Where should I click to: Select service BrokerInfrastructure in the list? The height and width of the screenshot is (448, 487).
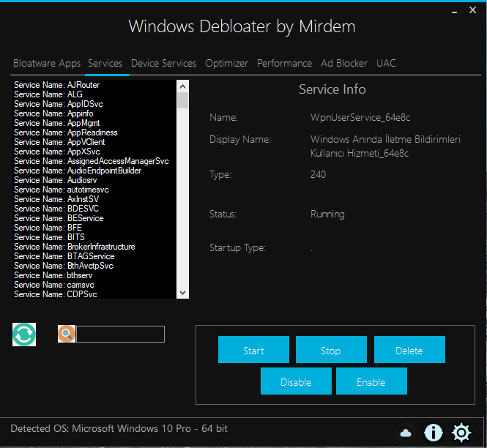click(94, 247)
